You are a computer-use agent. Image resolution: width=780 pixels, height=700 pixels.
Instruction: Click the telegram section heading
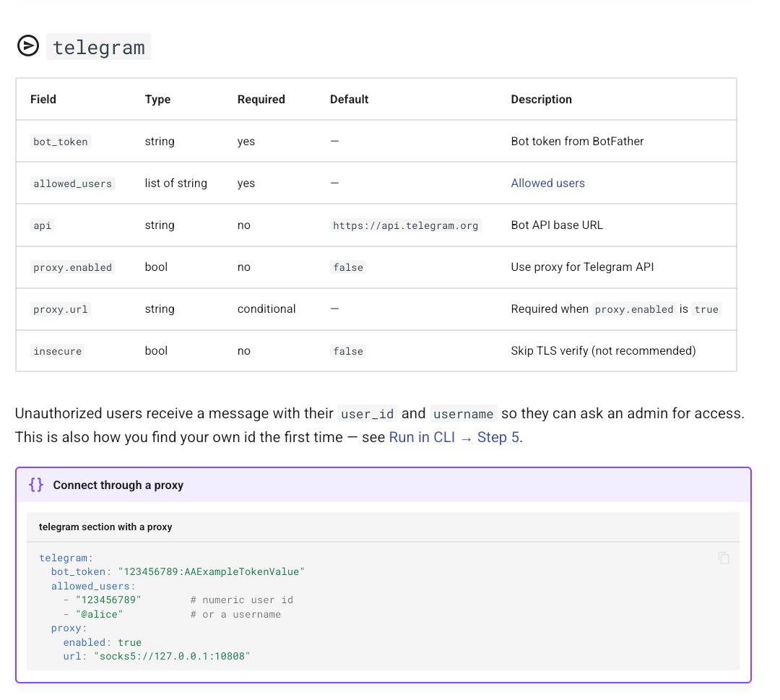(x=98, y=47)
